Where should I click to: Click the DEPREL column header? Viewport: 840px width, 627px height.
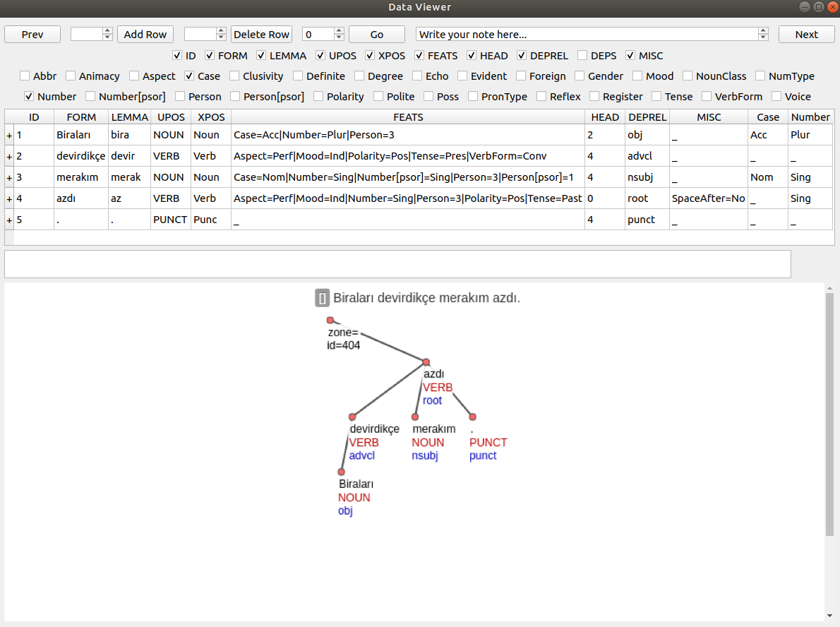[x=647, y=117]
